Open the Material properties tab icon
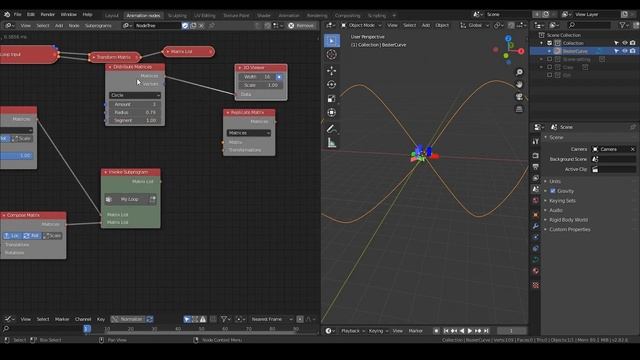This screenshot has width=640, height=360. (x=536, y=271)
